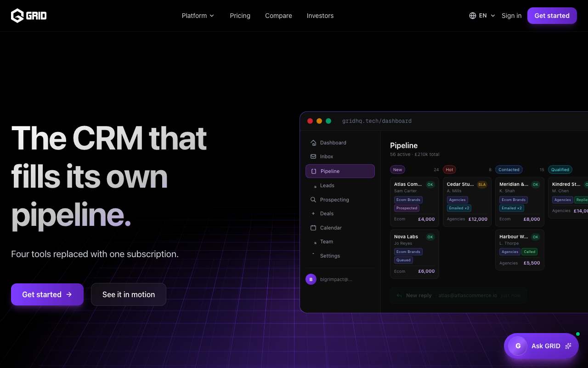The image size is (588, 368).
Task: Click the Hot stage pill
Action: 449,170
